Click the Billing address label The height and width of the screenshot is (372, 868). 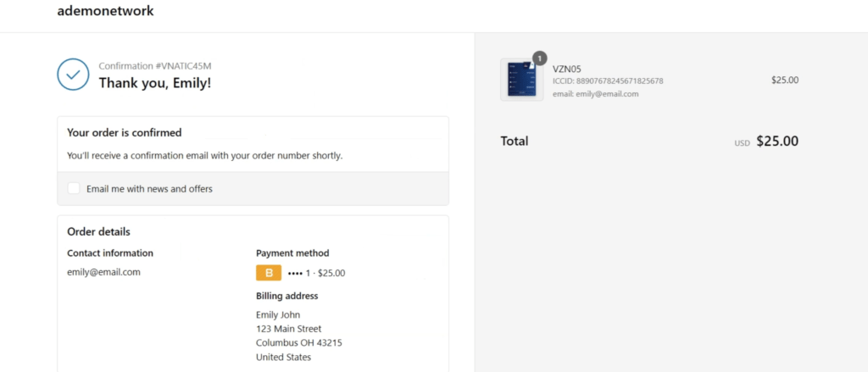coord(287,296)
